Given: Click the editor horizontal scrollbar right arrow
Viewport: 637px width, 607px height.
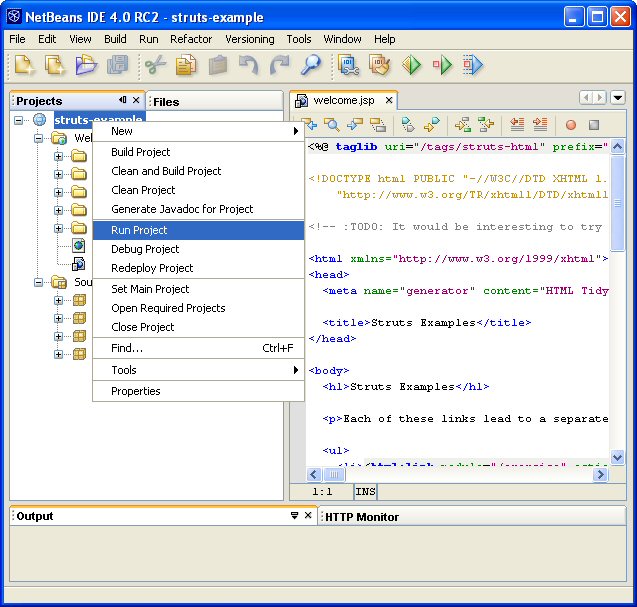Looking at the screenshot, I should pos(600,475).
